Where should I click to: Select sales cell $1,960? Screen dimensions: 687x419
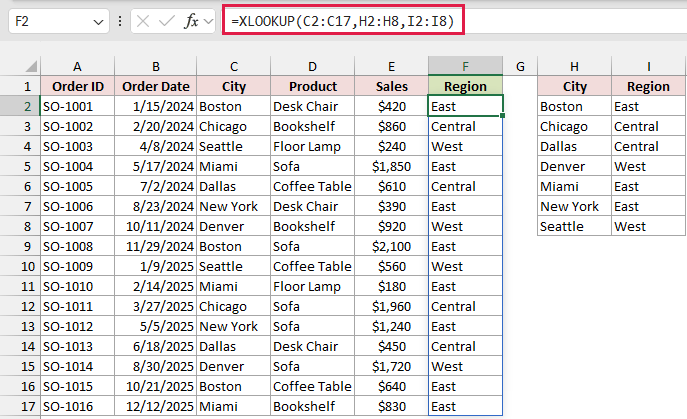click(x=391, y=306)
